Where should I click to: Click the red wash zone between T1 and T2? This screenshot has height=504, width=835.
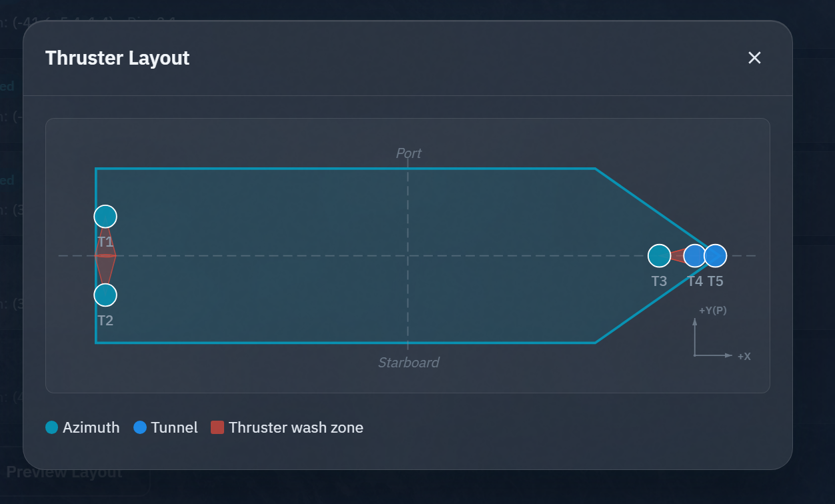tap(105, 256)
